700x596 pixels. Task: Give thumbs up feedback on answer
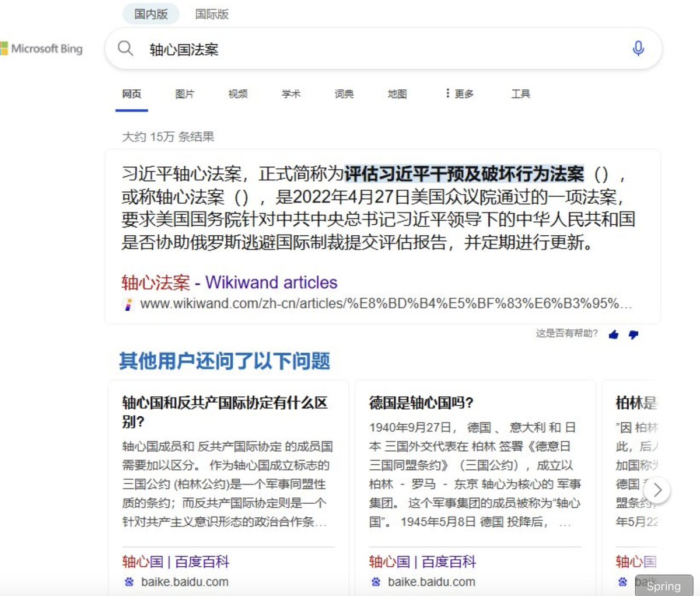point(614,334)
